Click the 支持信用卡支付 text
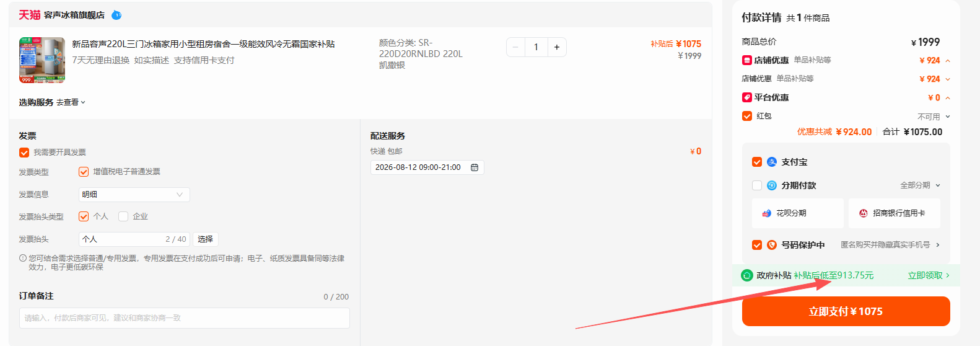The image size is (980, 346). point(204,60)
